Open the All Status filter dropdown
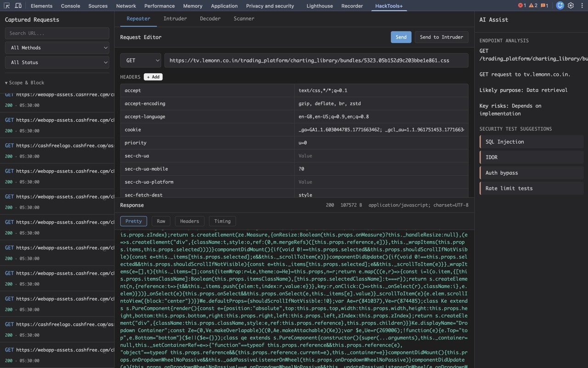 [57, 62]
